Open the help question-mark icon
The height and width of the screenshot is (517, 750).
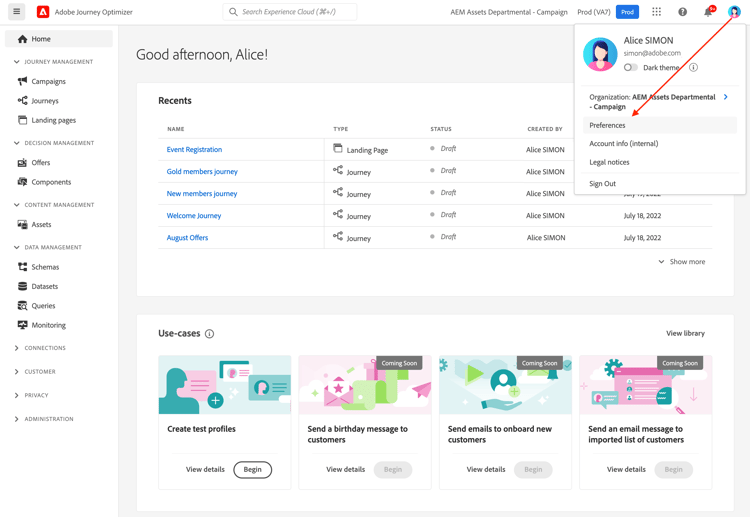click(x=683, y=12)
